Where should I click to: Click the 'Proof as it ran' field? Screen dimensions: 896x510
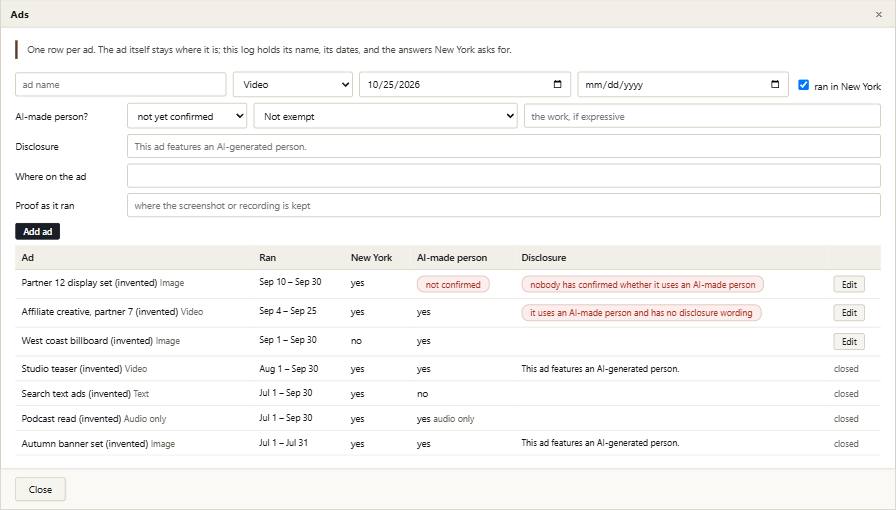(503, 205)
